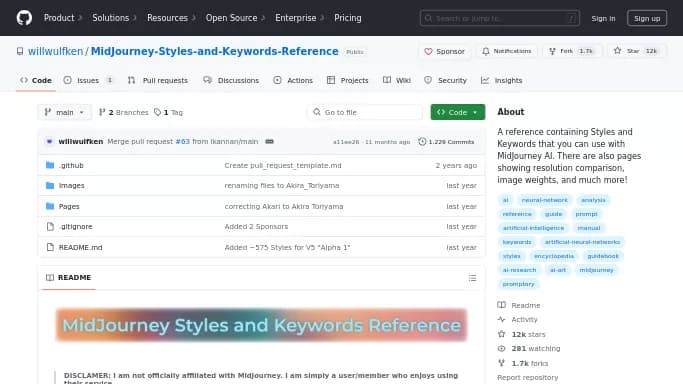View the 1 Tag link

coord(169,112)
